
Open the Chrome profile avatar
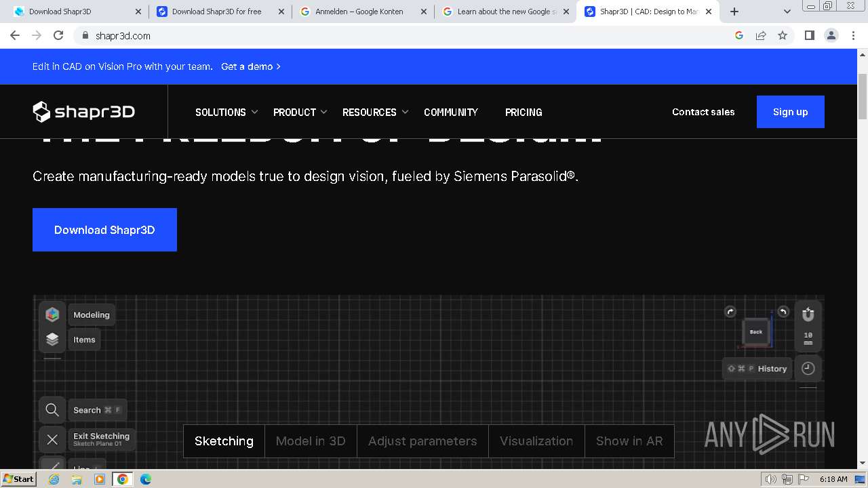click(831, 35)
